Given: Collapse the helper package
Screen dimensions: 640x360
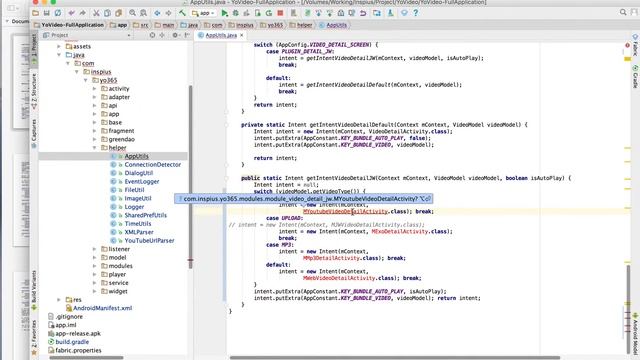Looking at the screenshot, I should click(x=94, y=148).
